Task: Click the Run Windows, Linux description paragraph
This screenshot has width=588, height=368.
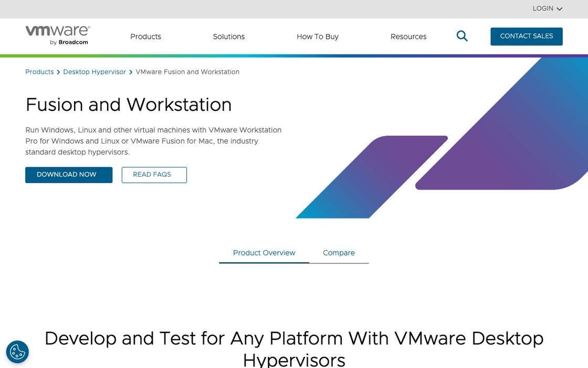Action: (154, 141)
